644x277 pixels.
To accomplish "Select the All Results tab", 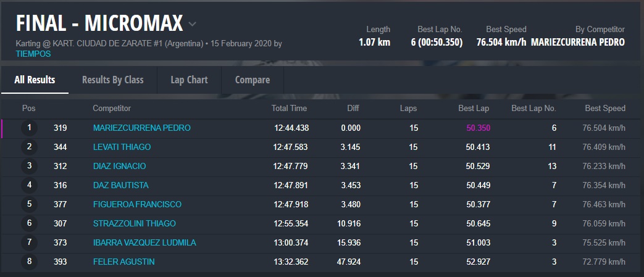I will click(35, 80).
